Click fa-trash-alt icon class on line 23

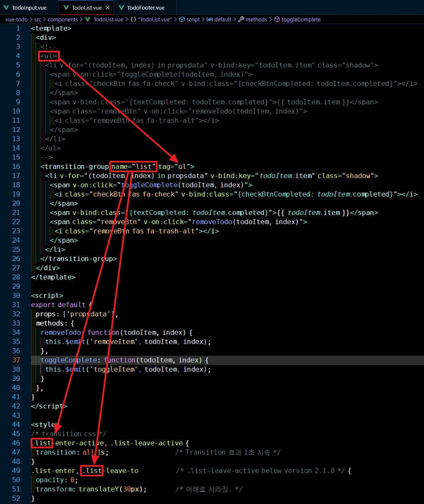(x=172, y=231)
